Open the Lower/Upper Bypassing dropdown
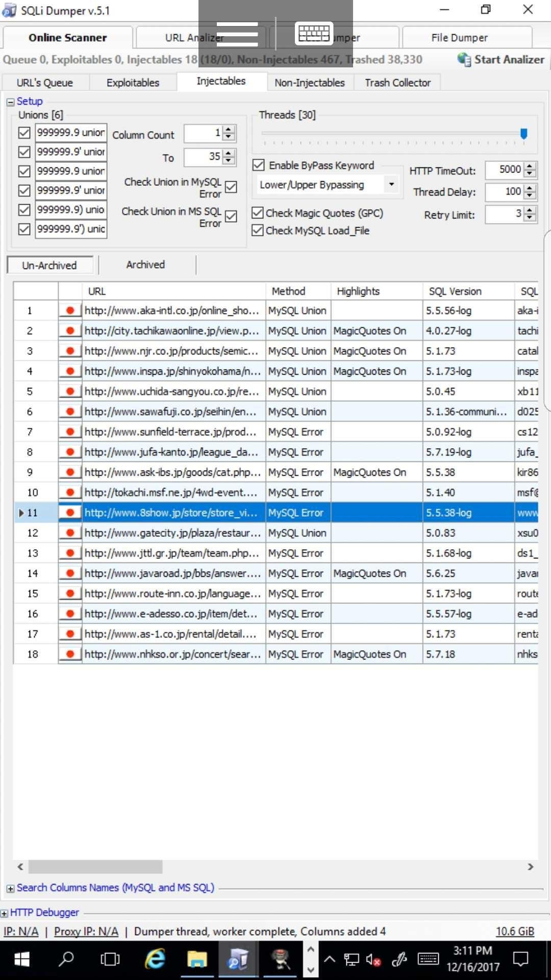The height and width of the screenshot is (980, 551). click(x=391, y=184)
